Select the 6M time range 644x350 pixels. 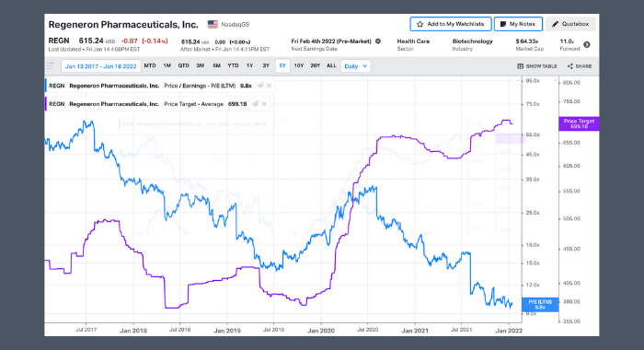point(216,65)
